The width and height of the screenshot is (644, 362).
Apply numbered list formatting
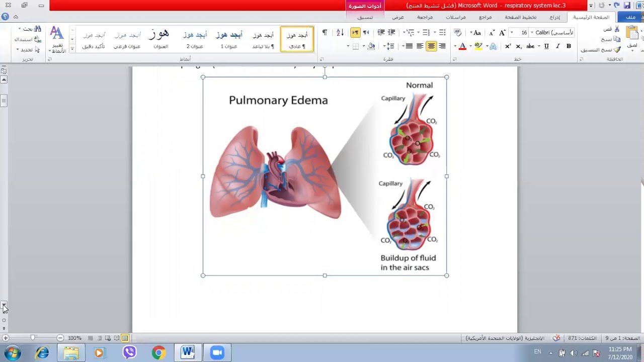tap(426, 33)
